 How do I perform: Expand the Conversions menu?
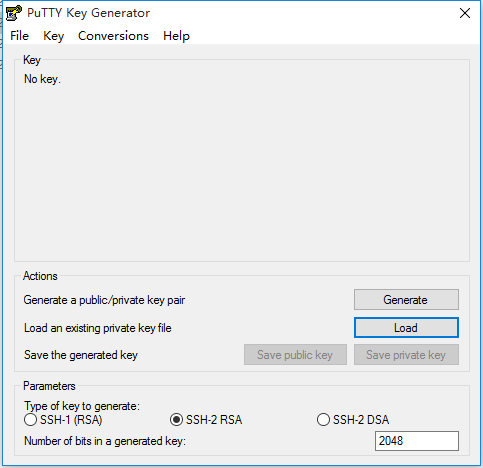113,36
